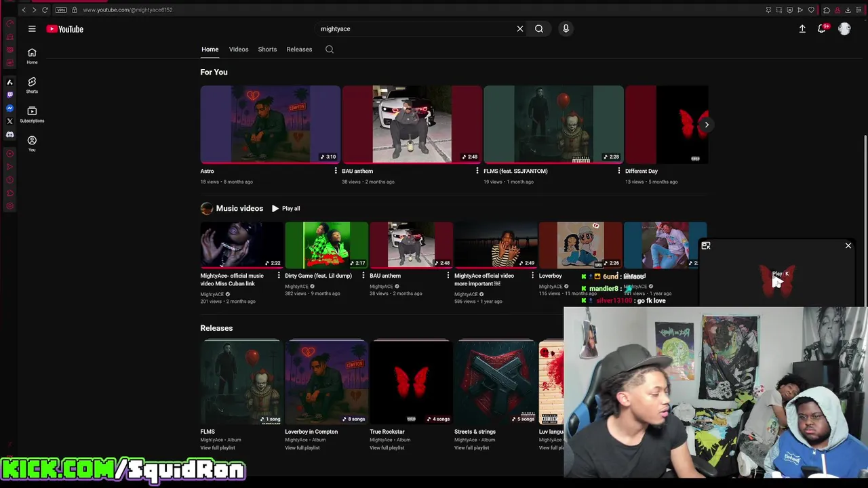Viewport: 868px width, 488px height.
Task: Open Messenger in the browser sidebar
Action: [10, 108]
